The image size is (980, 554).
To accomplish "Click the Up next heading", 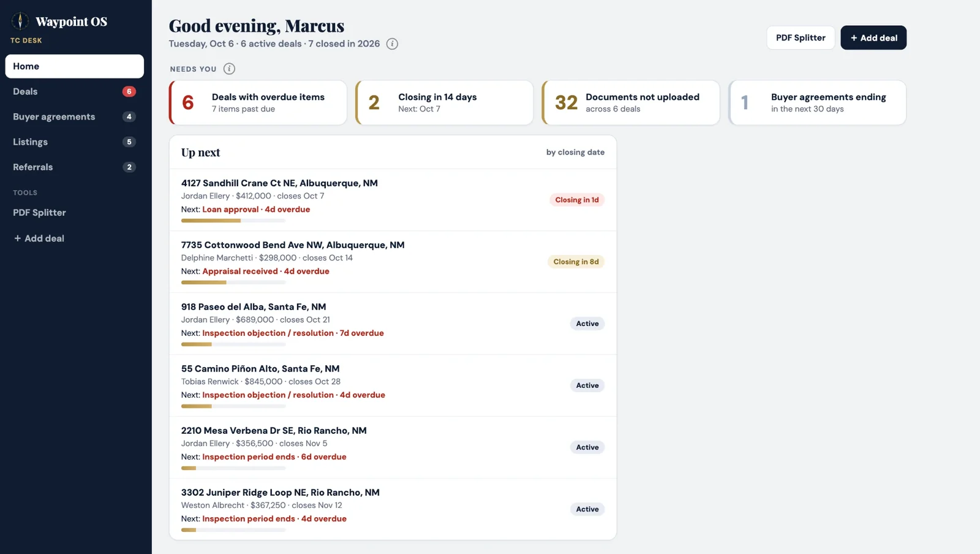I will (200, 153).
